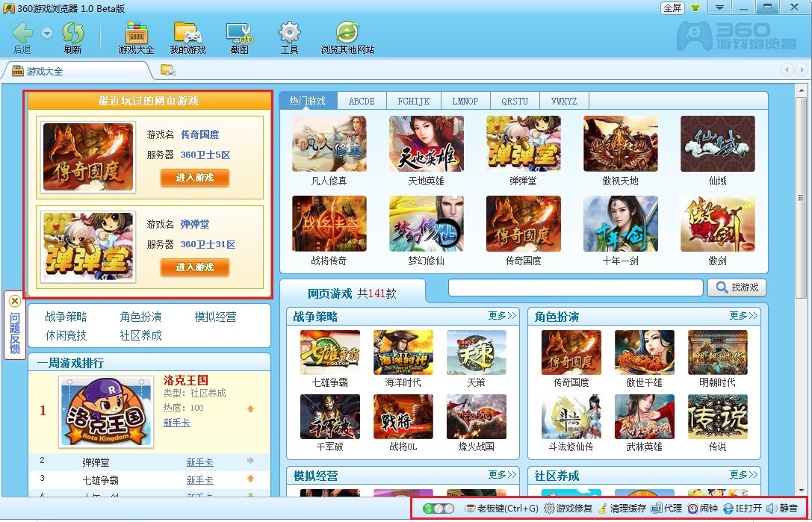Viewport: 812px width, 522px height.
Task: Close the 问题反馈 side tab
Action: coord(15,301)
